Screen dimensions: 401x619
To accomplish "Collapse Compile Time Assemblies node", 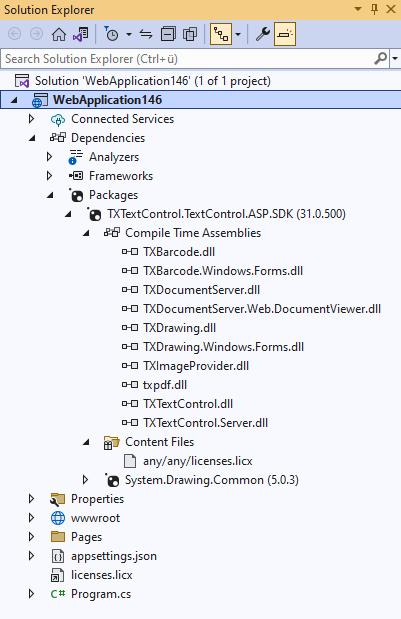I will click(86, 233).
